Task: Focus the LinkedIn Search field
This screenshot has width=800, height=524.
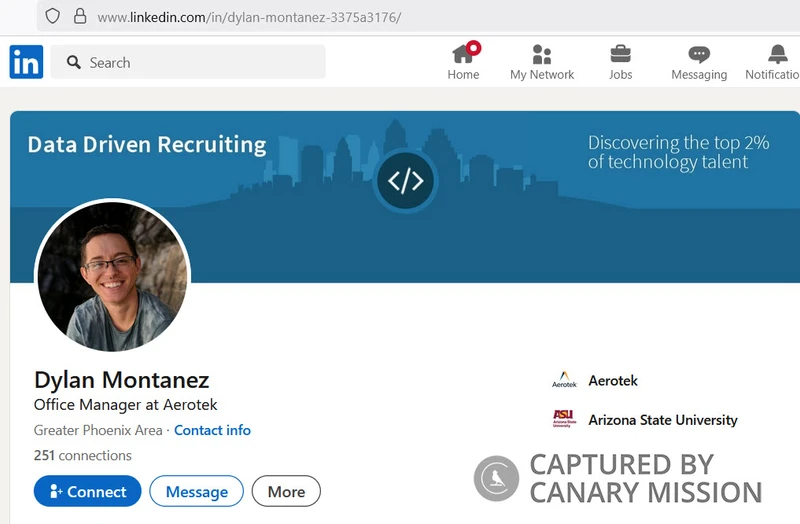Action: coord(188,62)
